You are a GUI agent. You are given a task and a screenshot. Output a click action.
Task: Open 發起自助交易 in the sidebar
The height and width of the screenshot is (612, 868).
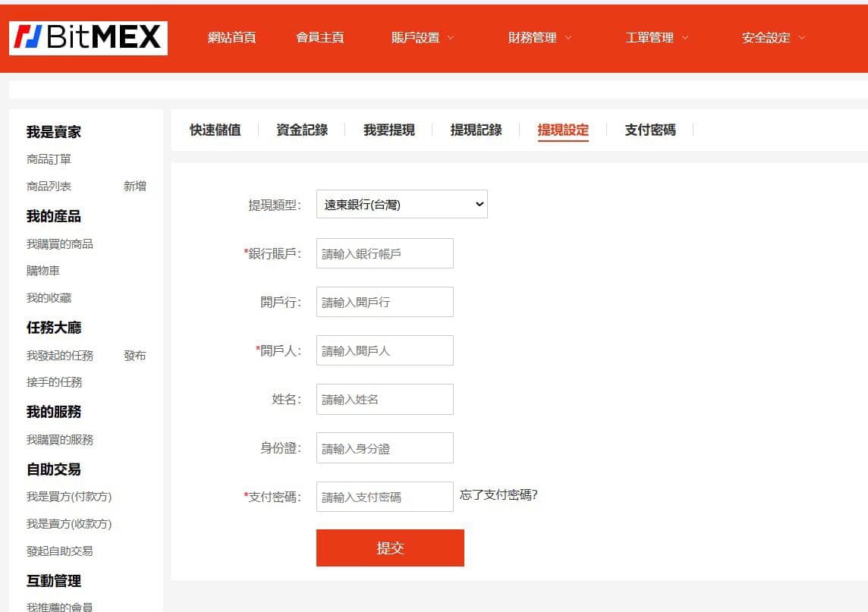point(60,551)
